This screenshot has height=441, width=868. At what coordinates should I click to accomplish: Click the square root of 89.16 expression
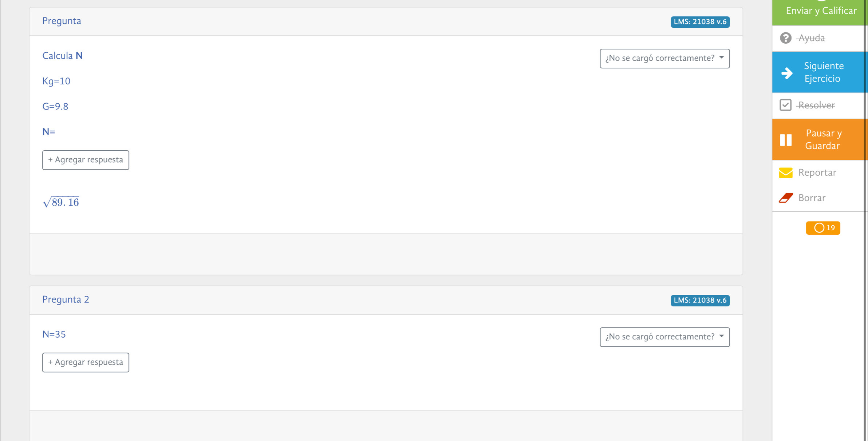coord(61,202)
